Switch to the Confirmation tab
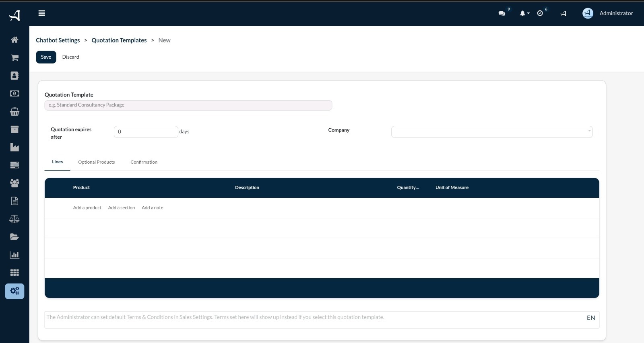 pyautogui.click(x=144, y=162)
